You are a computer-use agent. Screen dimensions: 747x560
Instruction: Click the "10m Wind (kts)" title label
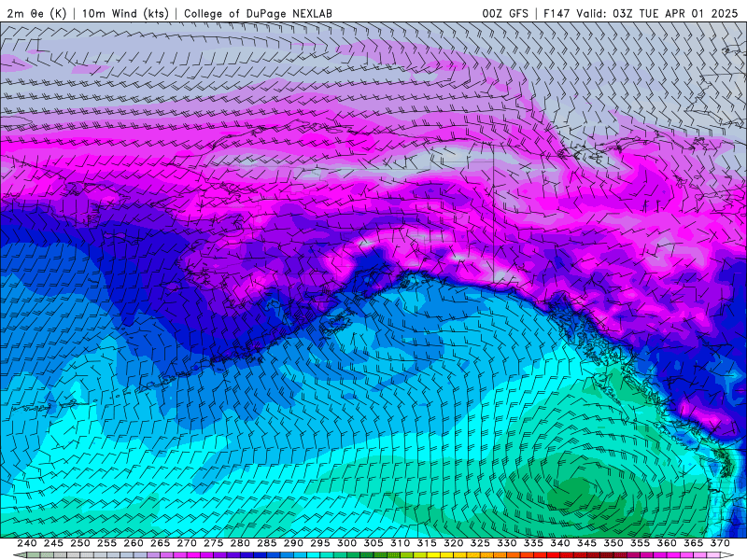[126, 13]
